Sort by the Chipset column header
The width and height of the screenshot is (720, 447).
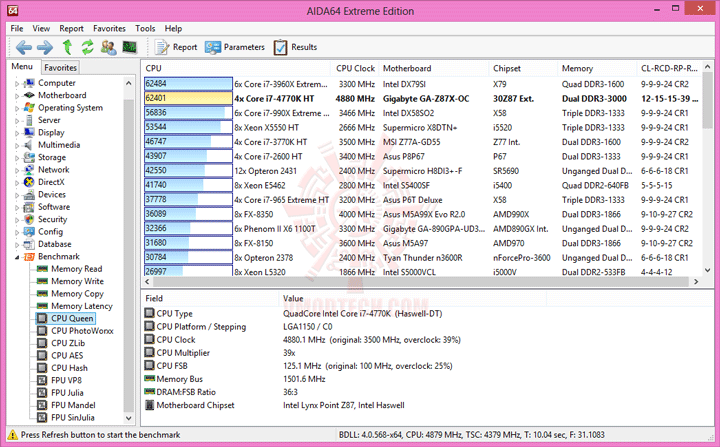523,68
